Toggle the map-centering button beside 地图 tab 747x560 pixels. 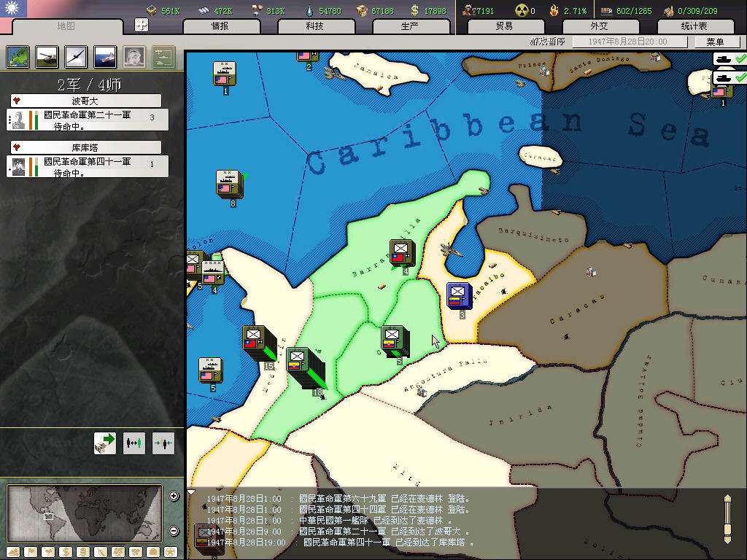(142, 25)
